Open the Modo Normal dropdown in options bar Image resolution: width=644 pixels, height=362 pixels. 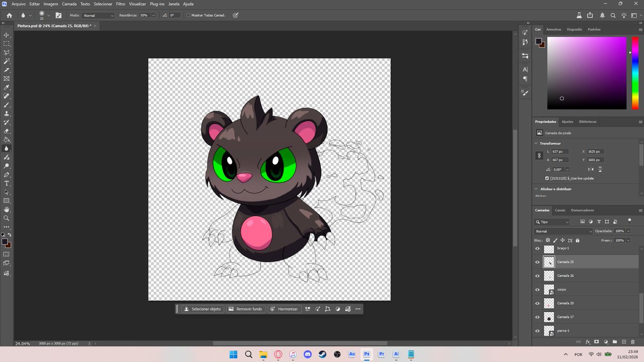point(98,16)
